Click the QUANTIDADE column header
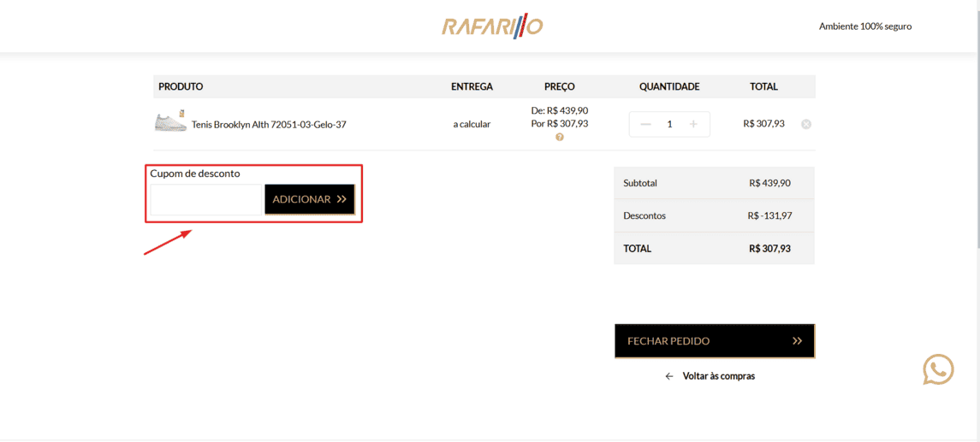Viewport: 980px width, 442px height. click(669, 87)
